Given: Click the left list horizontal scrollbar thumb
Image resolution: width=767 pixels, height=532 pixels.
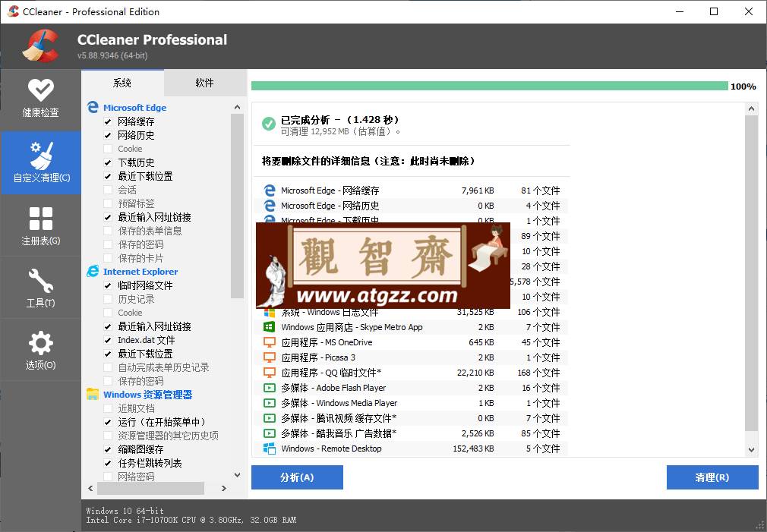Looking at the screenshot, I should pyautogui.click(x=150, y=488).
